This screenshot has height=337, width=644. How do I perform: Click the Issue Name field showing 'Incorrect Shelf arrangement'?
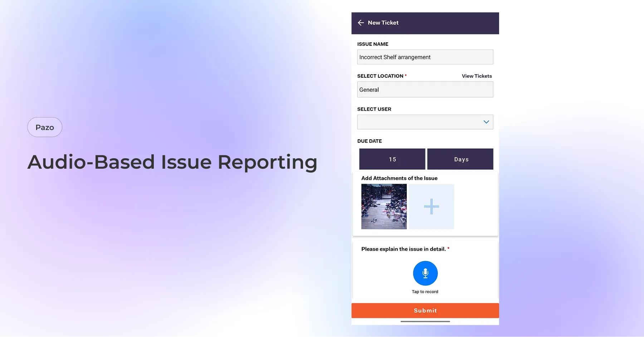425,57
